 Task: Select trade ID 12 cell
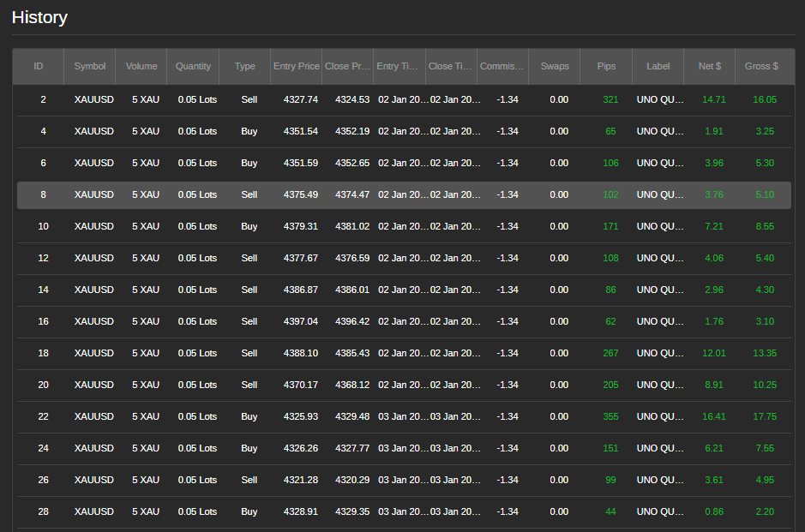[x=43, y=258]
